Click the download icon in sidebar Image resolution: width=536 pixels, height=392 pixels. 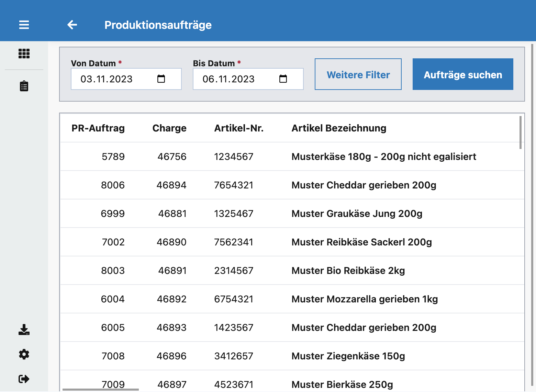coord(24,330)
